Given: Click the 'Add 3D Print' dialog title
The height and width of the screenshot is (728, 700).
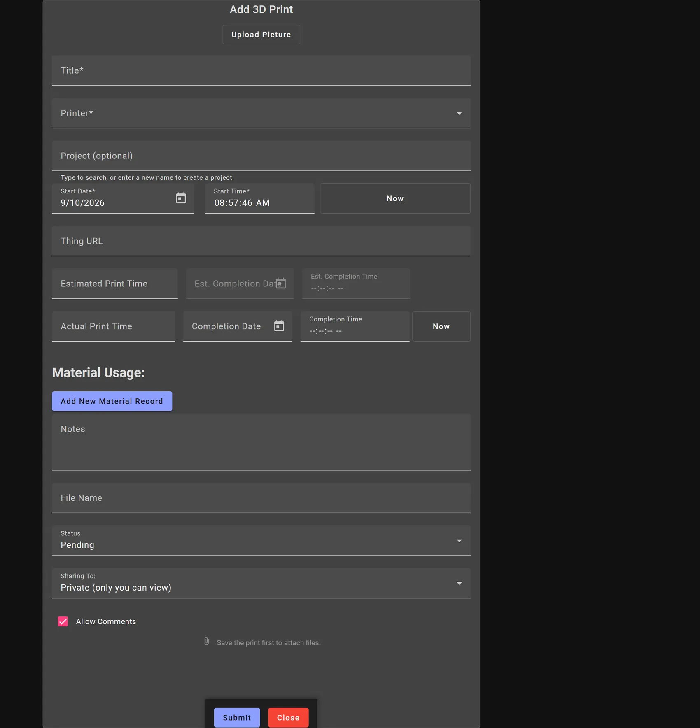Looking at the screenshot, I should pos(261,9).
